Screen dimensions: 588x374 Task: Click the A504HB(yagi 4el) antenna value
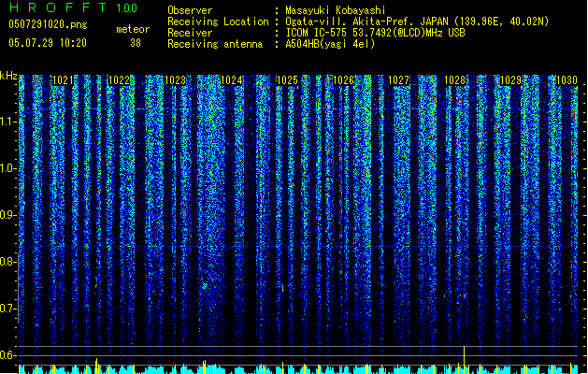[x=330, y=44]
